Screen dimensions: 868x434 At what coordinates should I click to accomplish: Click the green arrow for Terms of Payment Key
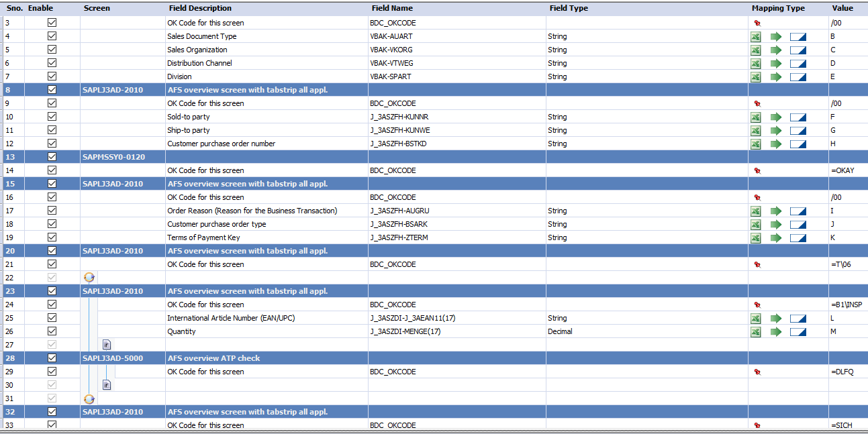coord(776,237)
